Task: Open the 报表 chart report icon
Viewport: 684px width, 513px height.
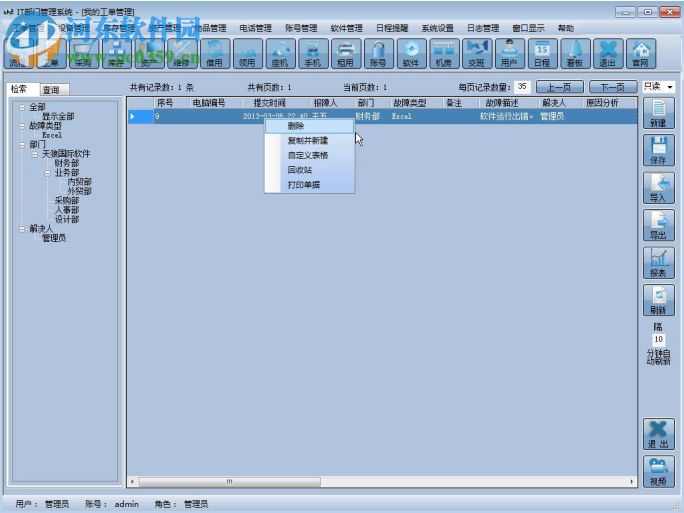Action: 658,263
